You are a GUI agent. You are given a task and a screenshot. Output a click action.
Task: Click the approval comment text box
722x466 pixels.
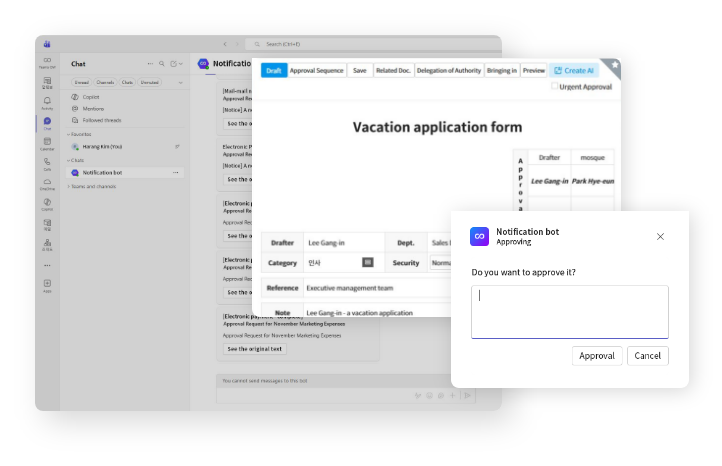coord(570,311)
